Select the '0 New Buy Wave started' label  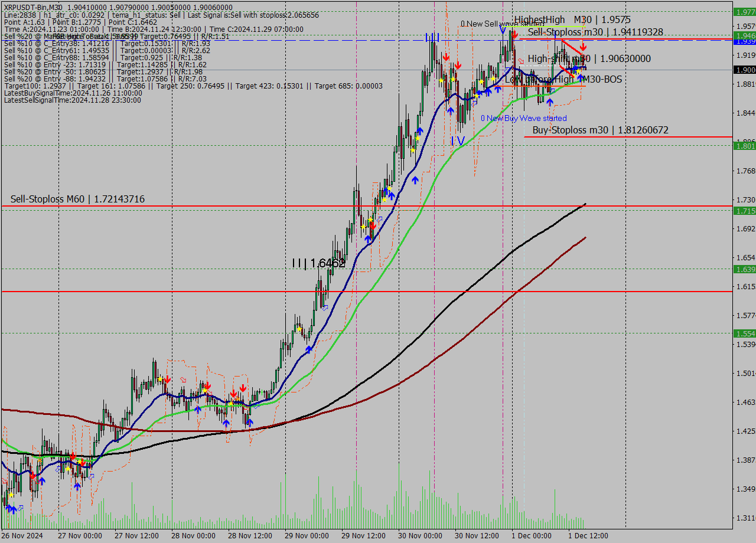tap(524, 118)
